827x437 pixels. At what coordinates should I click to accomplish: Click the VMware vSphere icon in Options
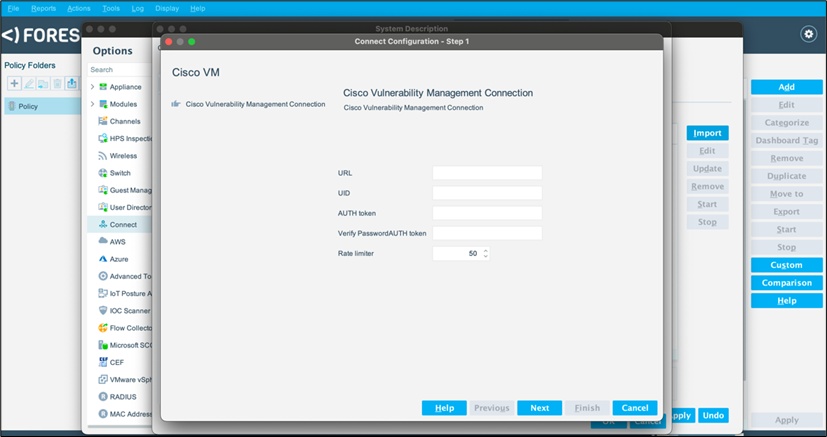click(103, 380)
